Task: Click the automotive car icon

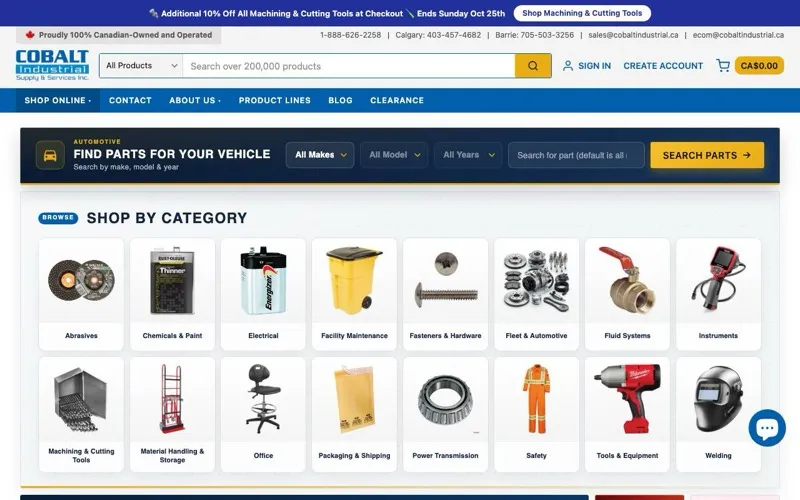Action: click(50, 155)
